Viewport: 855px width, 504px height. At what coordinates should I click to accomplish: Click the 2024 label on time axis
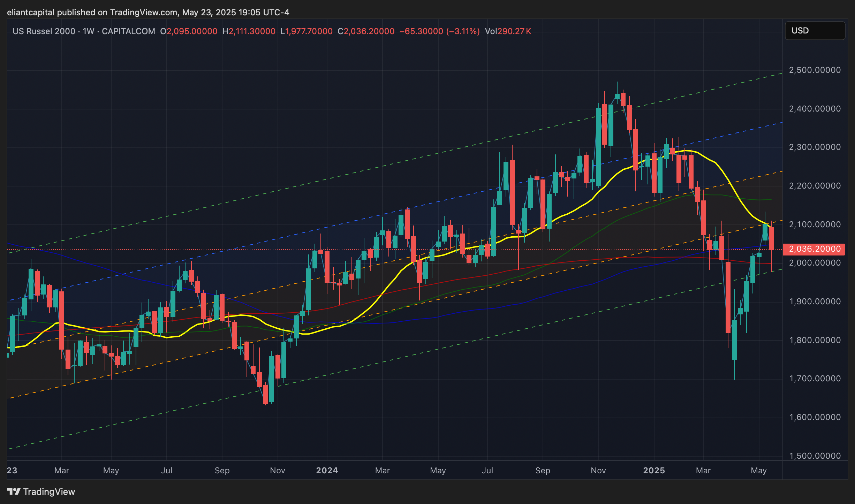[x=327, y=471]
